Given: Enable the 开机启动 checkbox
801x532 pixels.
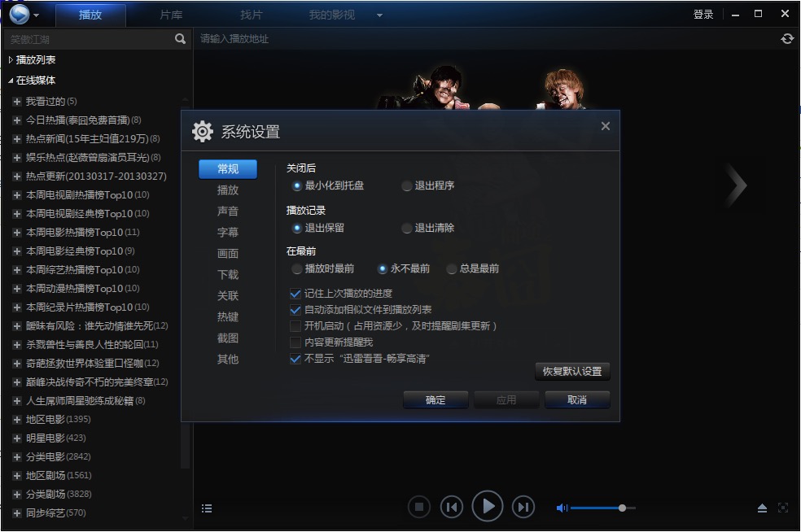Looking at the screenshot, I should pyautogui.click(x=295, y=325).
